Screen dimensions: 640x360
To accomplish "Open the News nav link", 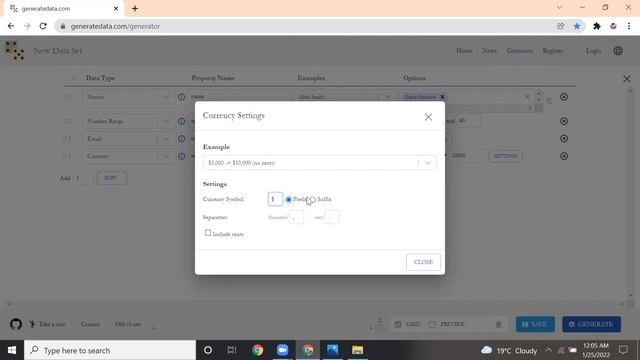I will coord(489,51).
